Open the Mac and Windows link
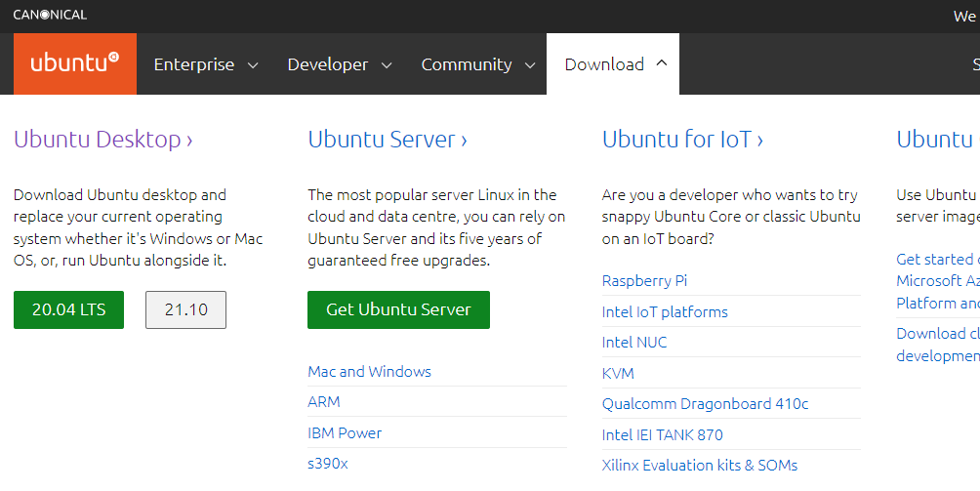Viewport: 980px width, 491px height. coord(369,372)
